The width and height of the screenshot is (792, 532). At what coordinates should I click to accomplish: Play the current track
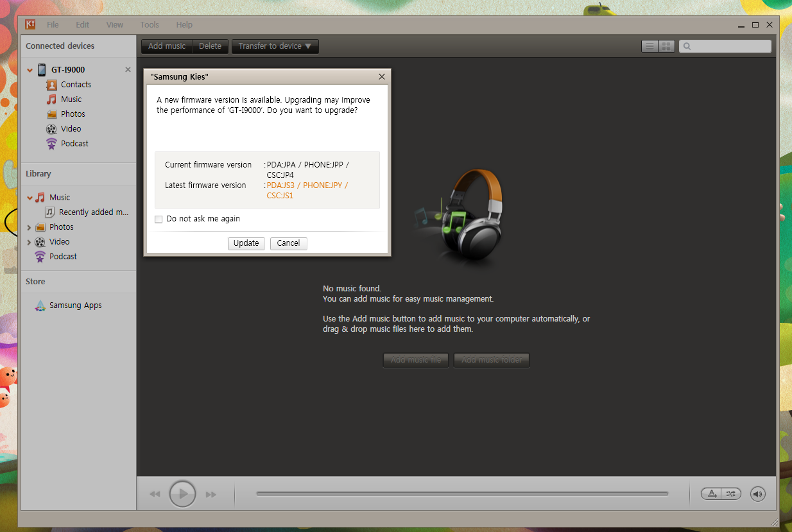point(182,494)
